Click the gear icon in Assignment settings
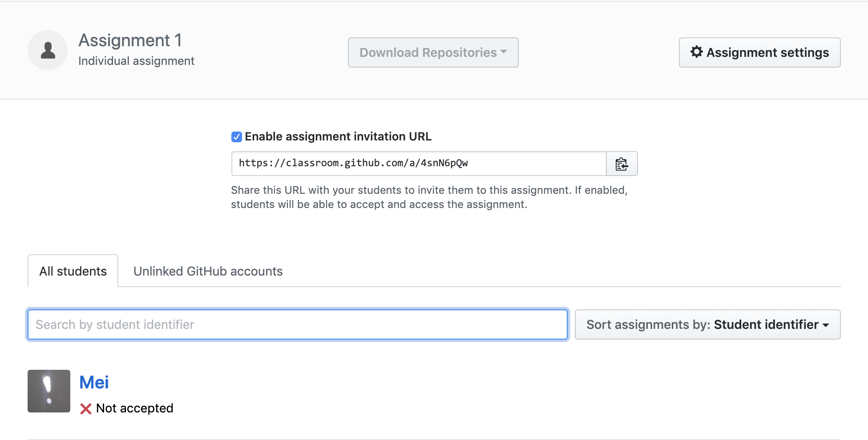The width and height of the screenshot is (868, 440). (696, 52)
